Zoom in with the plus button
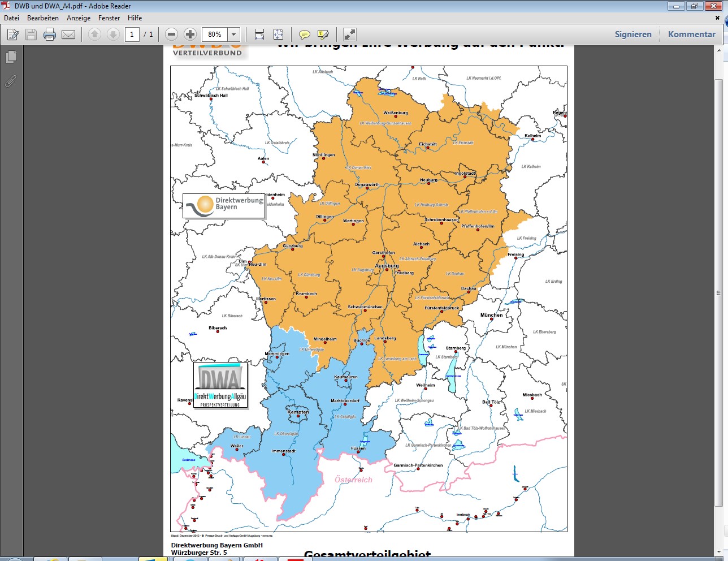 pyautogui.click(x=190, y=34)
